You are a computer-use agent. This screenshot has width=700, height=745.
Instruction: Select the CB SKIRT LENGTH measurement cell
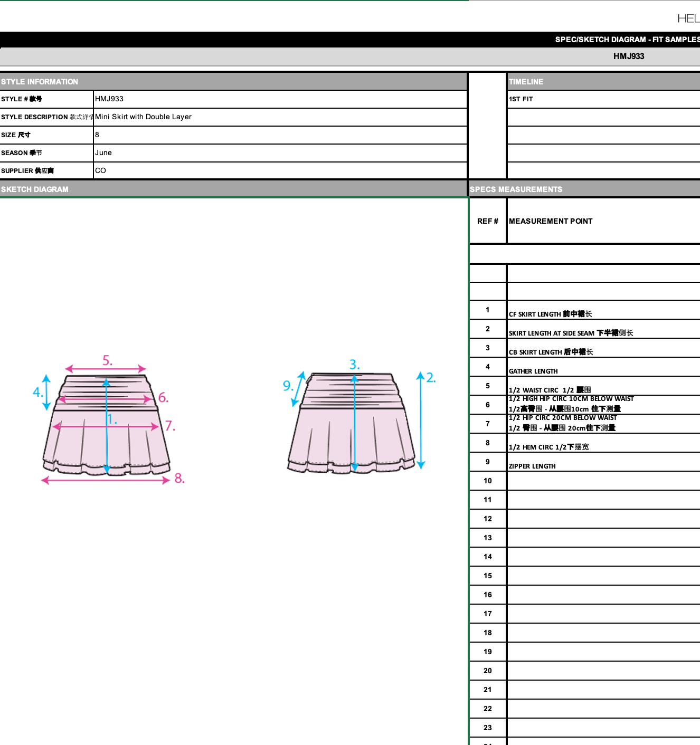(604, 348)
